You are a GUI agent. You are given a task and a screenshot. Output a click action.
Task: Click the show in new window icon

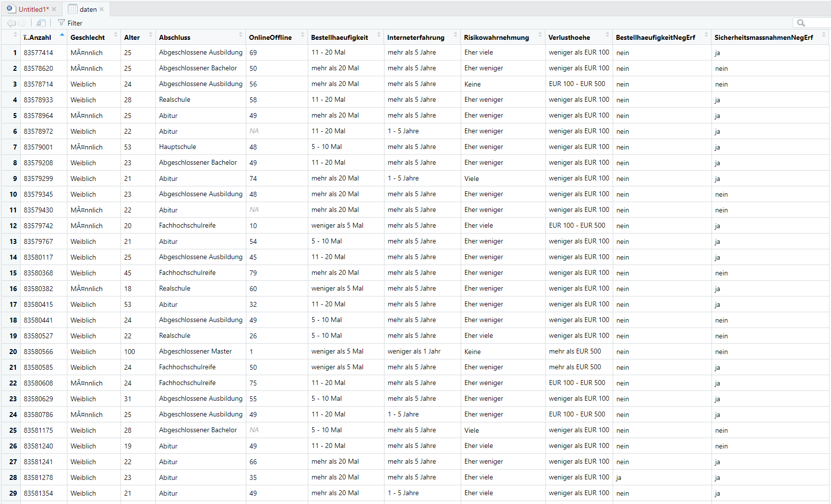click(41, 23)
